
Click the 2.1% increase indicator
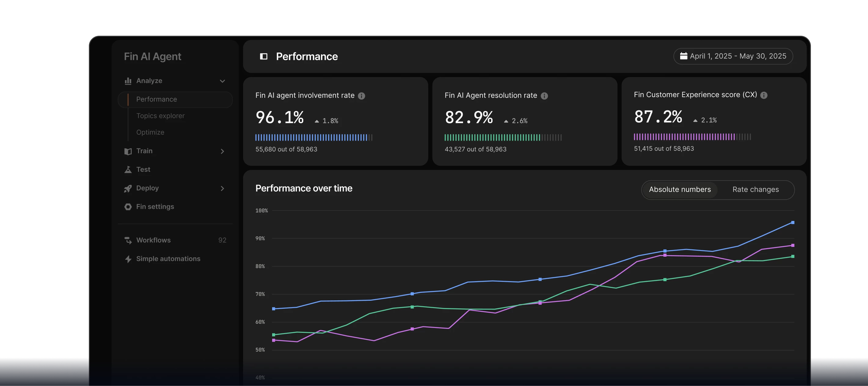705,120
